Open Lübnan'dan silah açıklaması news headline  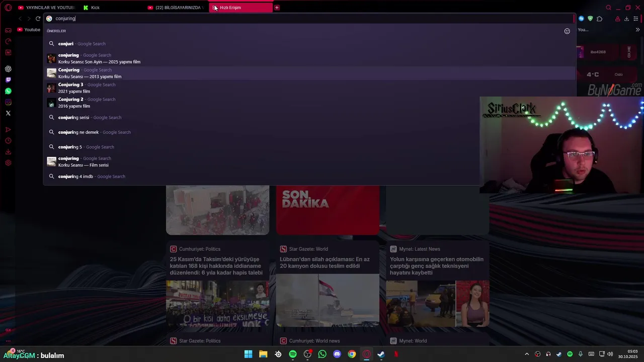point(325,262)
